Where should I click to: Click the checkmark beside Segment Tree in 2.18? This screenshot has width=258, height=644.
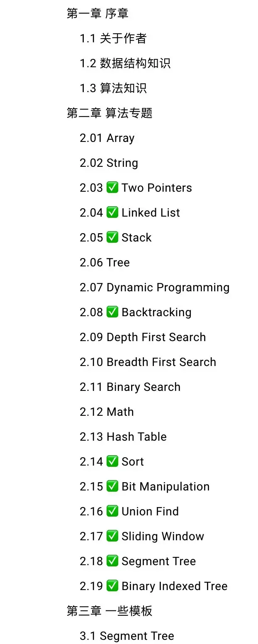tap(112, 561)
